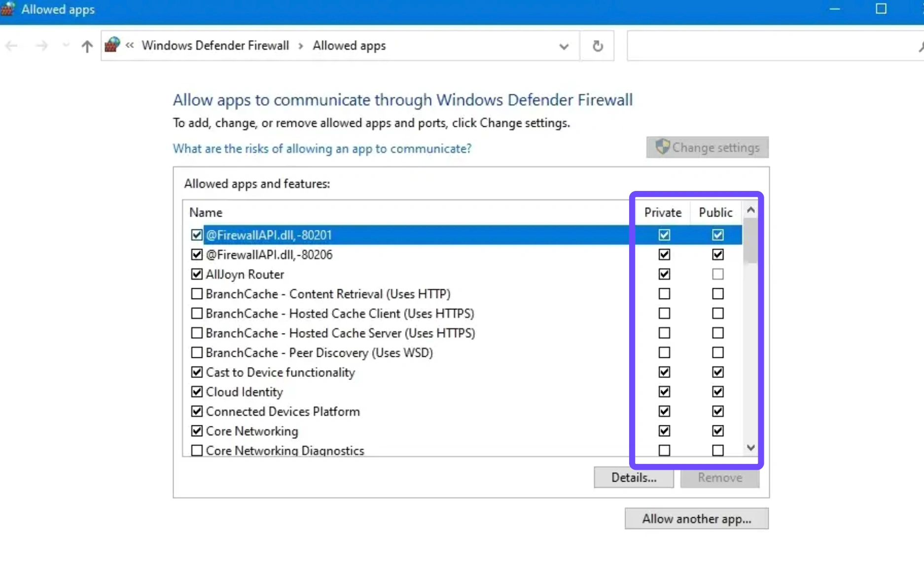Uncheck Cast to Device functionality name checkbox
This screenshot has height=569, width=924.
tap(197, 372)
